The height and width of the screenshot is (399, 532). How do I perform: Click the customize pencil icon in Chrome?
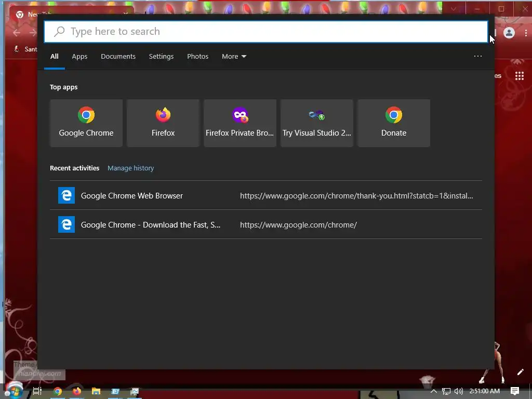[x=520, y=372]
